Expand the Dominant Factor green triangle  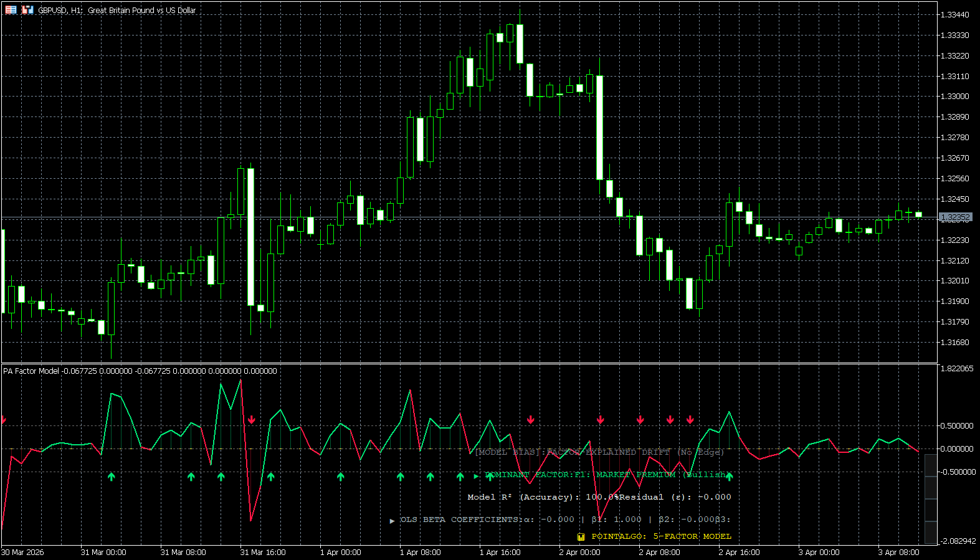(476, 476)
